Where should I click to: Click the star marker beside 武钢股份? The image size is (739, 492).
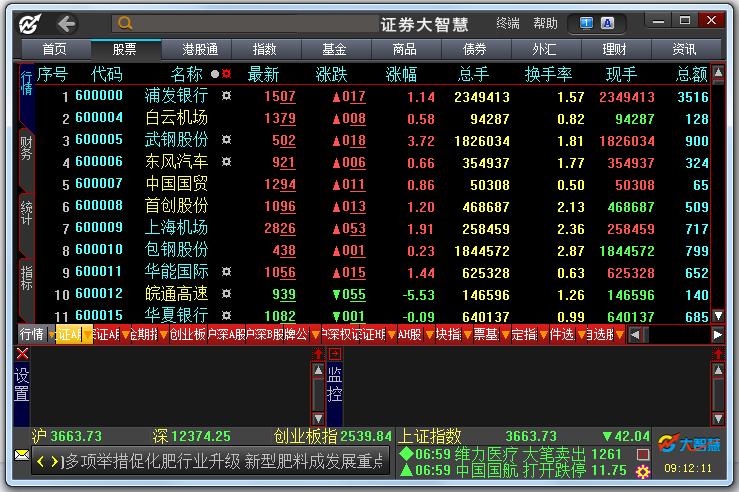(x=227, y=139)
